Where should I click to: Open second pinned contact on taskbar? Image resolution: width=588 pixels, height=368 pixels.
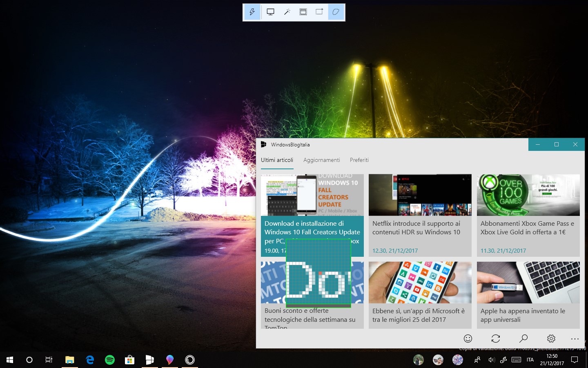pos(438,360)
